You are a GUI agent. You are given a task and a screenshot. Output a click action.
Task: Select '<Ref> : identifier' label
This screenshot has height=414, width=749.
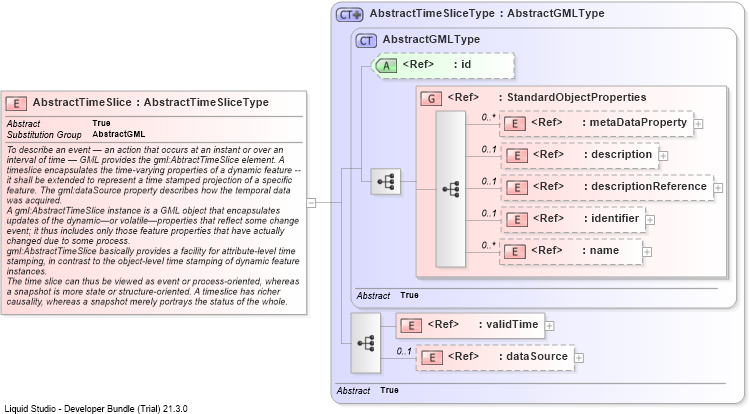tap(586, 219)
